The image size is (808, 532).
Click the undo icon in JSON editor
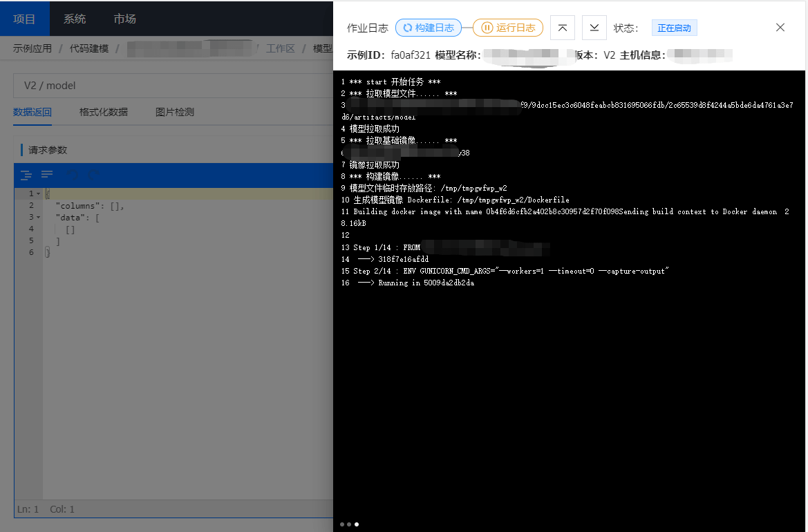(x=71, y=175)
